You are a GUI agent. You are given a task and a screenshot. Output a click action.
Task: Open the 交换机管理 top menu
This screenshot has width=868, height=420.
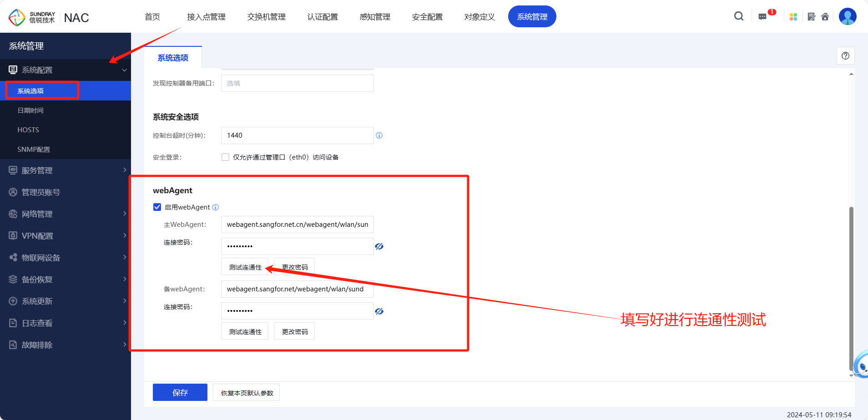point(266,17)
